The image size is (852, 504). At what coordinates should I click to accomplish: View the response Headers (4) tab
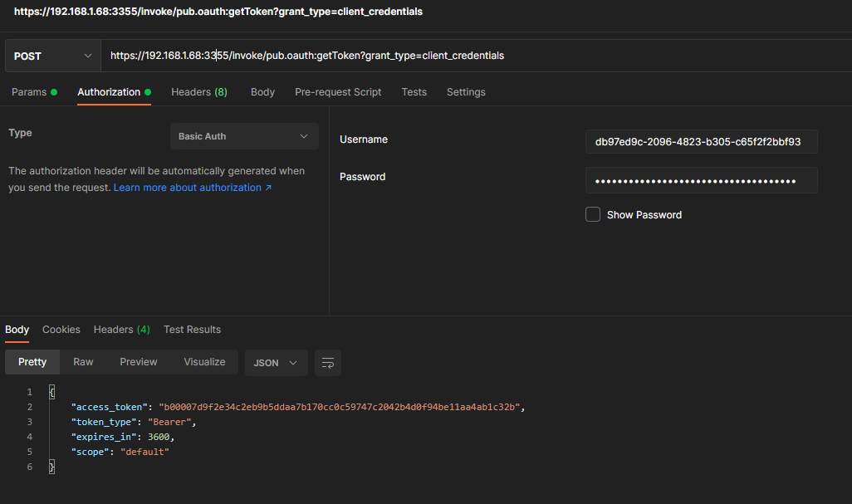click(121, 330)
